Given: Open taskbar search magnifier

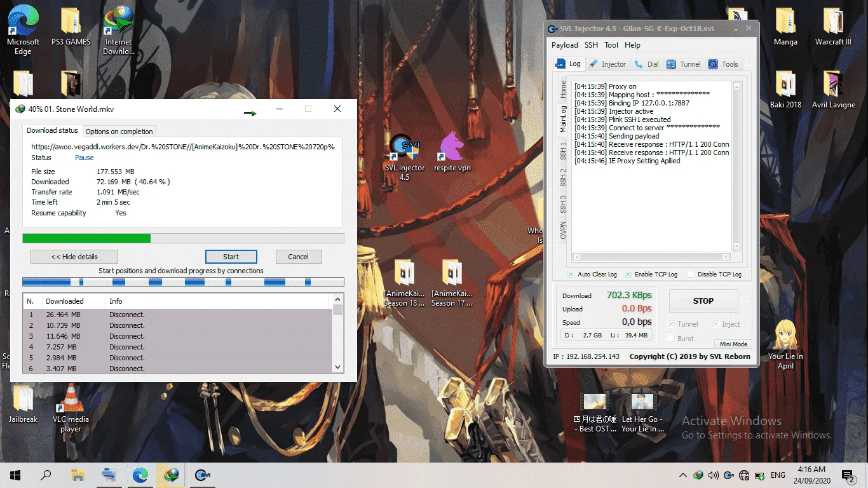Looking at the screenshot, I should [x=46, y=475].
